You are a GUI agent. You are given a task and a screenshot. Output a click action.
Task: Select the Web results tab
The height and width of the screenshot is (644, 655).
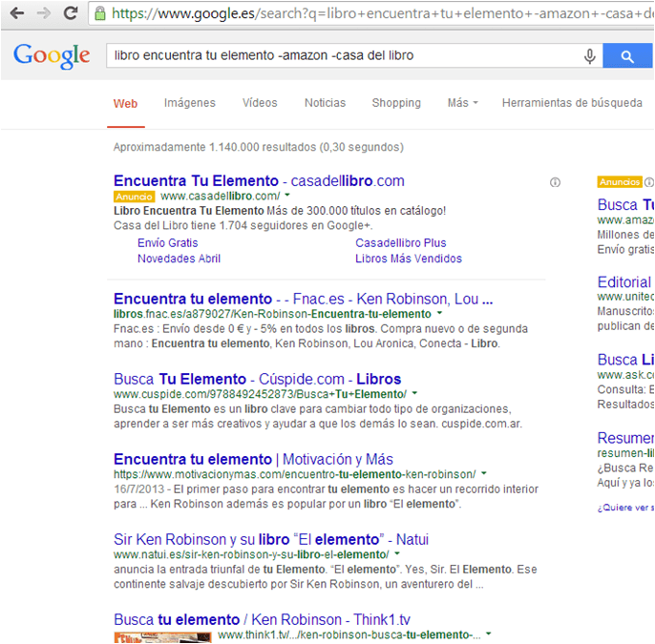[125, 103]
